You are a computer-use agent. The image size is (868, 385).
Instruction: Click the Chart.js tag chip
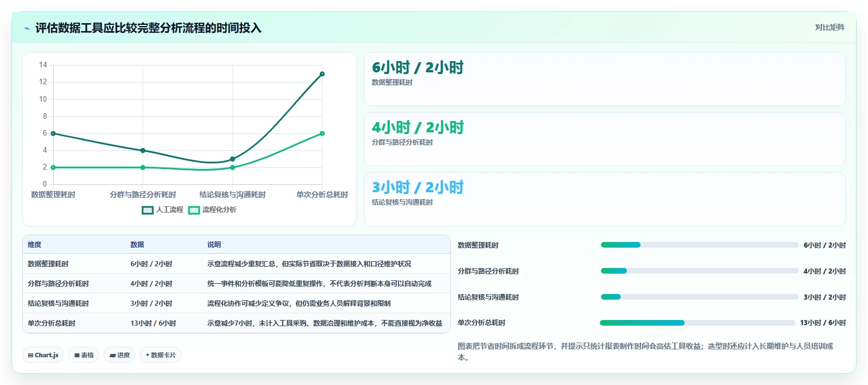pyautogui.click(x=44, y=355)
